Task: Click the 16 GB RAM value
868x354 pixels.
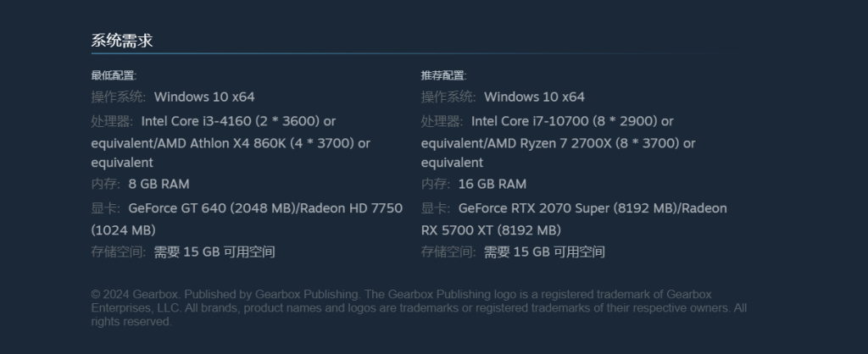Action: (x=492, y=184)
